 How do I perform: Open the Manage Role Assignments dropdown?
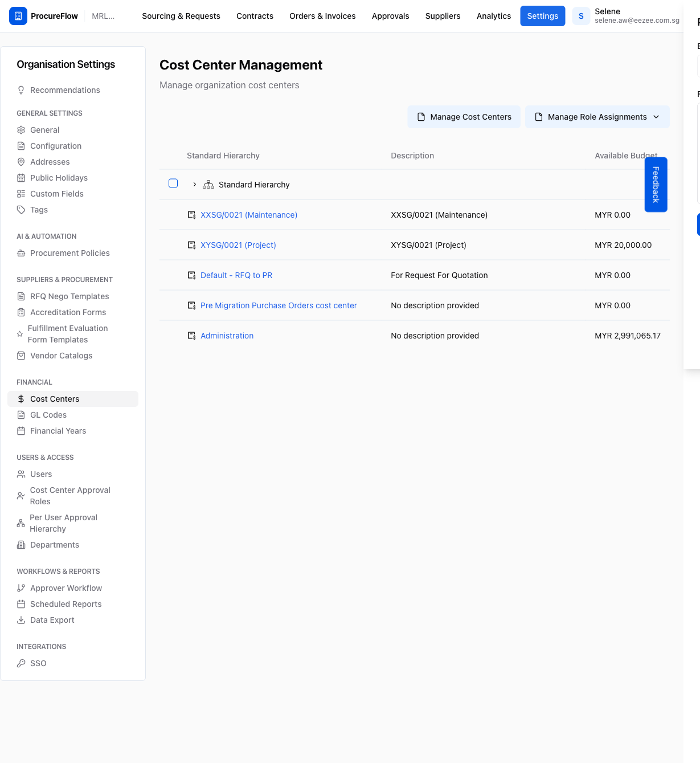click(x=597, y=117)
